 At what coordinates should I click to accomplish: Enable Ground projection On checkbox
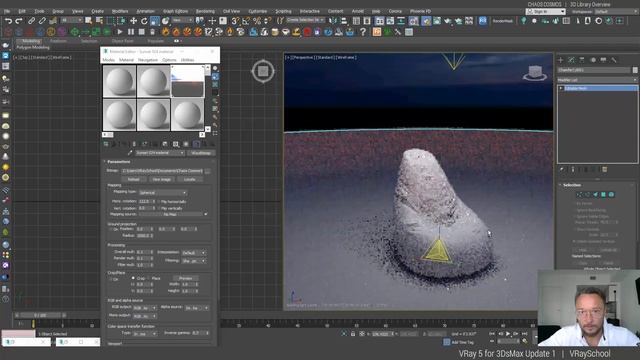click(111, 229)
